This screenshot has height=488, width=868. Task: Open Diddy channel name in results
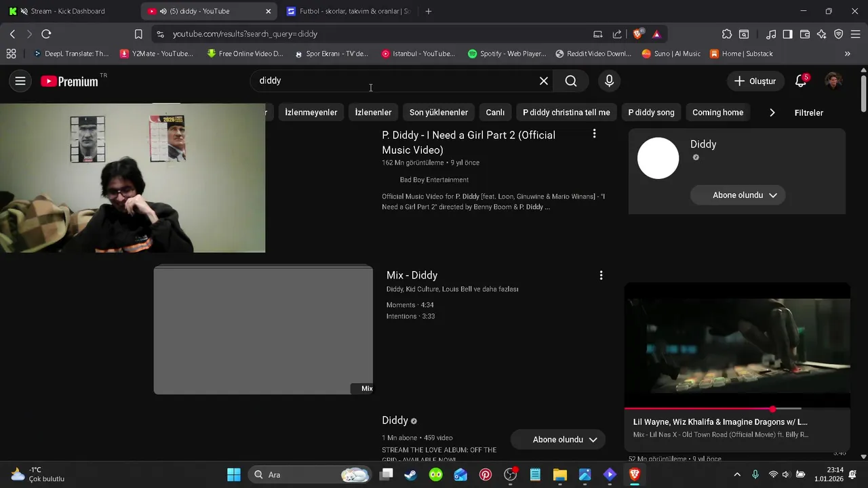[x=395, y=420]
